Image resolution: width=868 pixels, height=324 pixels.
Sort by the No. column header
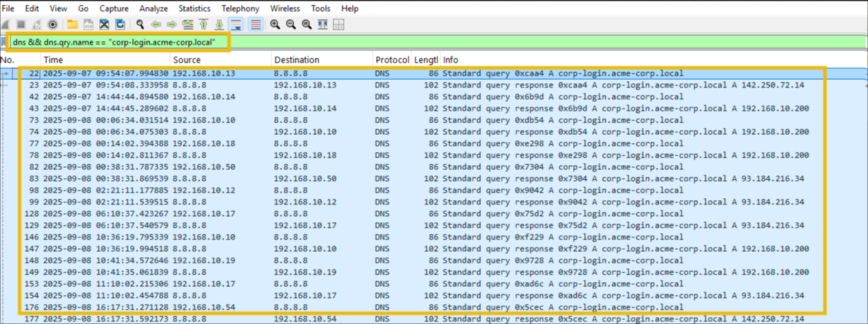[21, 60]
